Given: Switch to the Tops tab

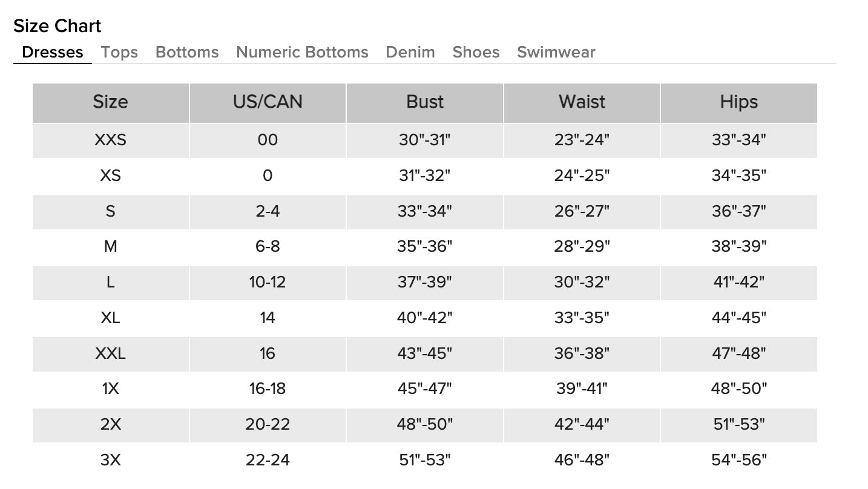Looking at the screenshot, I should pos(119,52).
